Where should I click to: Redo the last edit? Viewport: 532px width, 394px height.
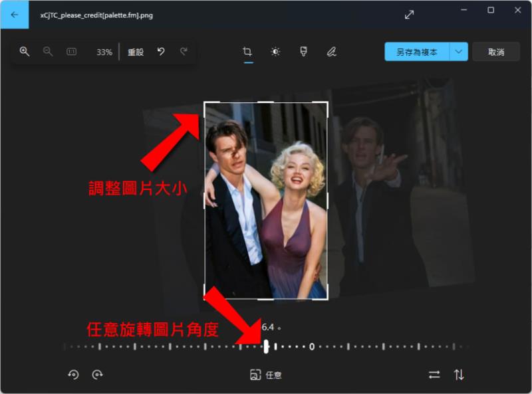coord(184,52)
